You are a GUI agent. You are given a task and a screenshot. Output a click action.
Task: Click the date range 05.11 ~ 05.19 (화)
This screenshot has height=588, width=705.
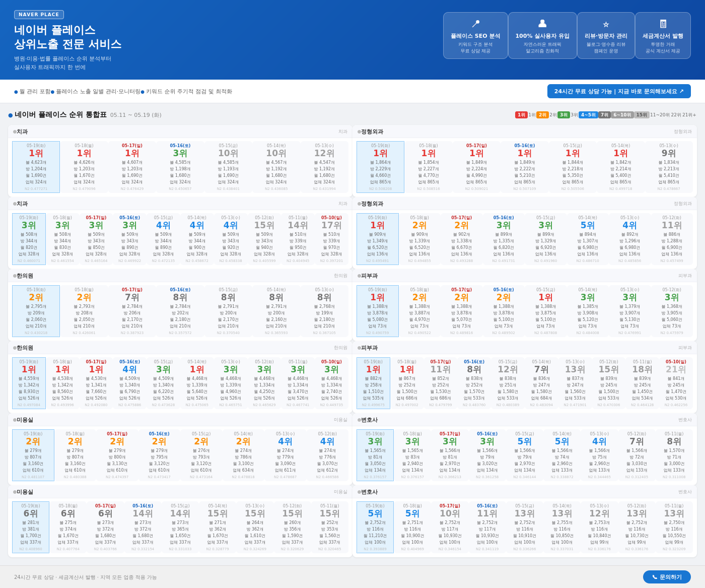click(x=136, y=115)
